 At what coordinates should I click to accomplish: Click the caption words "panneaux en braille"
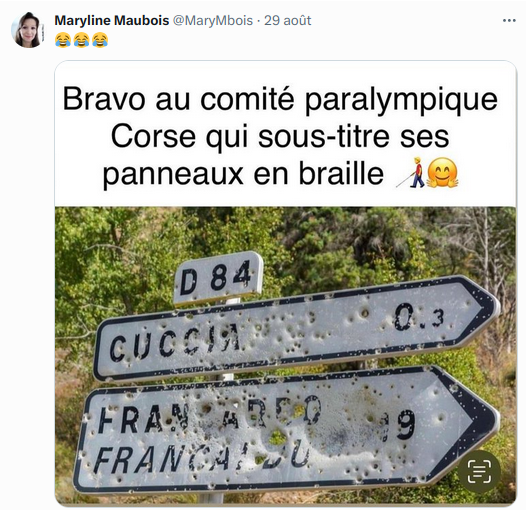pyautogui.click(x=243, y=174)
